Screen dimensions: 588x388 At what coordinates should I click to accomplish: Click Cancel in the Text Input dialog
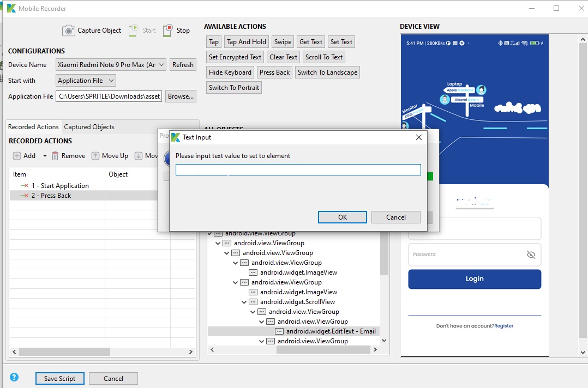pos(396,217)
